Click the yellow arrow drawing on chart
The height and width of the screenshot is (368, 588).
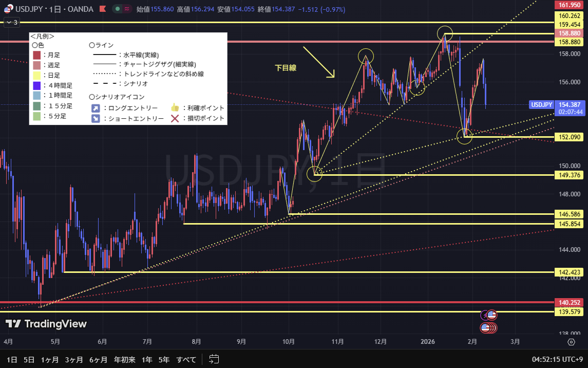[x=319, y=62]
